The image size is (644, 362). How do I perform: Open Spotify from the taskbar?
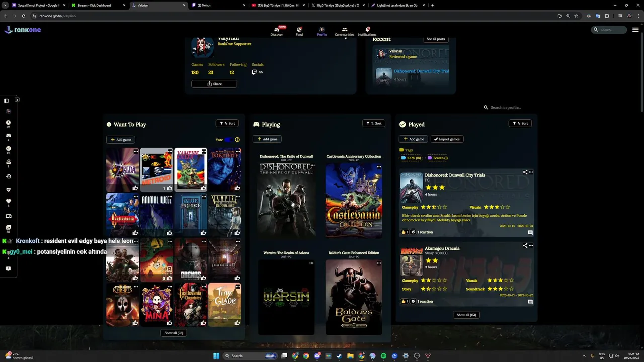383,356
